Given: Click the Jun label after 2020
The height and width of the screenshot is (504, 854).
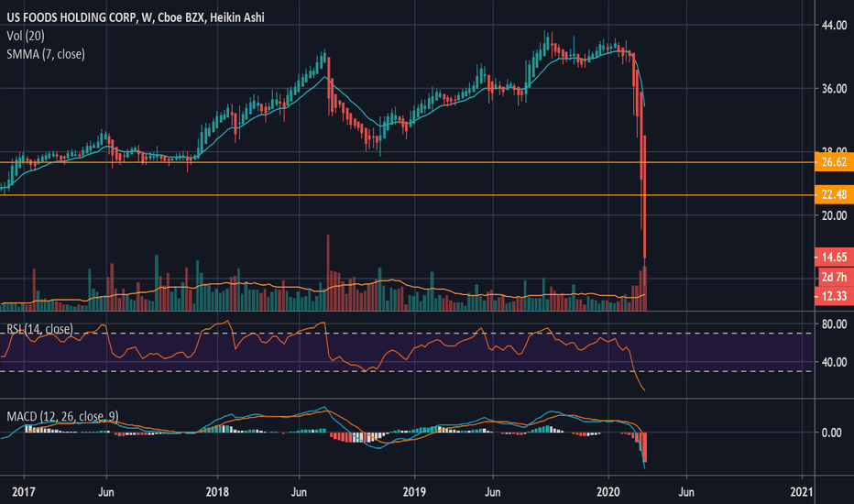Looking at the screenshot, I should tap(686, 492).
